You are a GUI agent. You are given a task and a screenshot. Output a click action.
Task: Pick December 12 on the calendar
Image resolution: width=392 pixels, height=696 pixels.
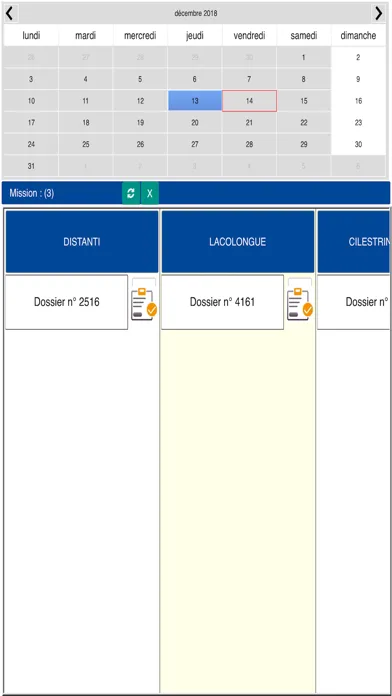[x=140, y=101]
